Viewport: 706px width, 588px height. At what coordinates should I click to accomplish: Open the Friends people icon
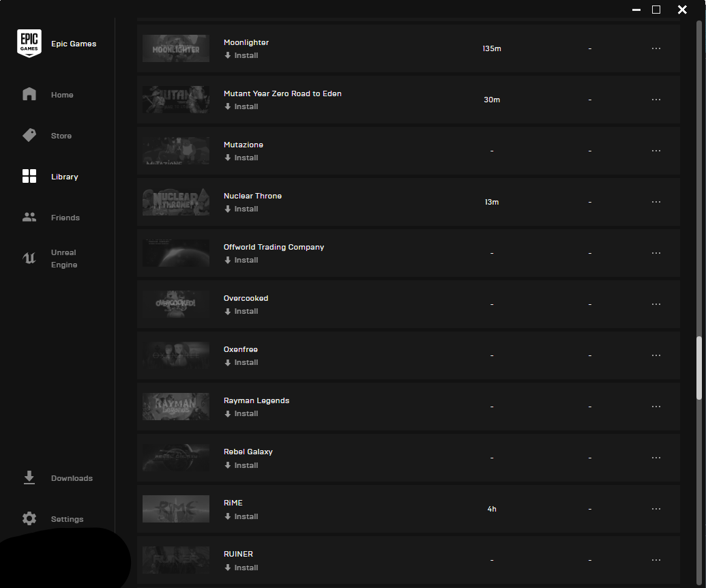click(x=29, y=217)
